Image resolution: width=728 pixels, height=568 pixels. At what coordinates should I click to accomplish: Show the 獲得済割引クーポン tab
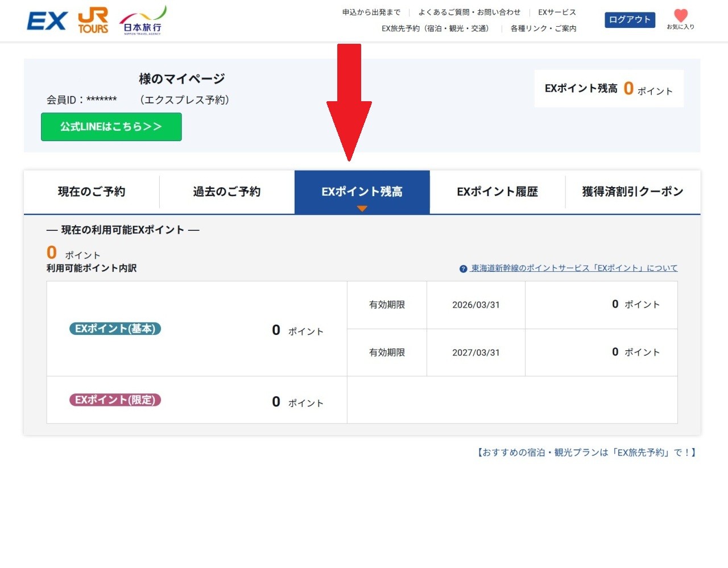click(x=632, y=192)
